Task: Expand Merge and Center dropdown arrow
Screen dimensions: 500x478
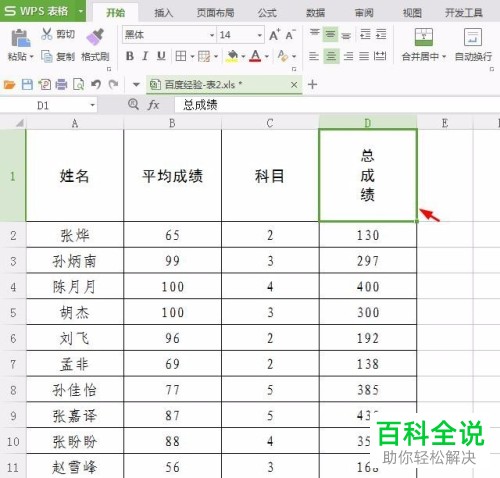Action: point(444,57)
